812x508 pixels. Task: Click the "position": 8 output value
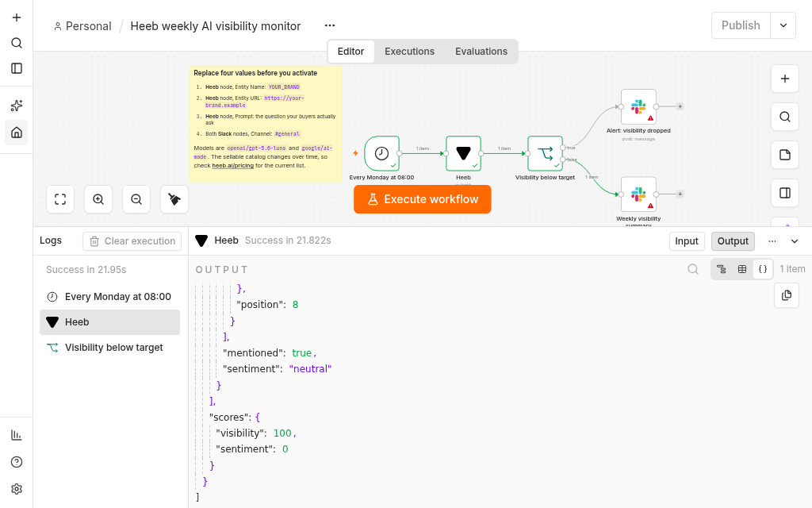point(295,304)
